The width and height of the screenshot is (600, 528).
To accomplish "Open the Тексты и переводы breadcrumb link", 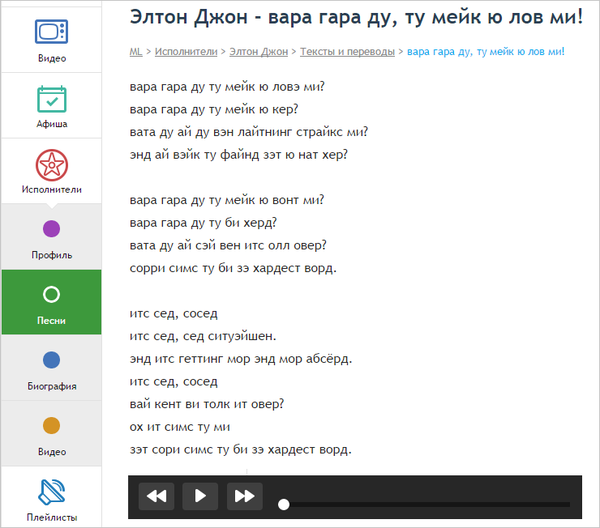I will (x=347, y=52).
